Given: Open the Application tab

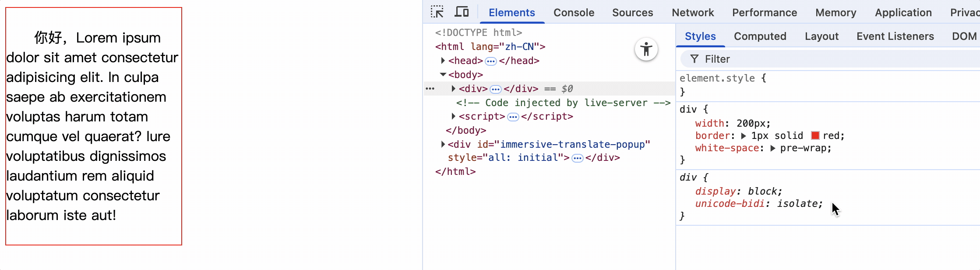Looking at the screenshot, I should coord(903,12).
